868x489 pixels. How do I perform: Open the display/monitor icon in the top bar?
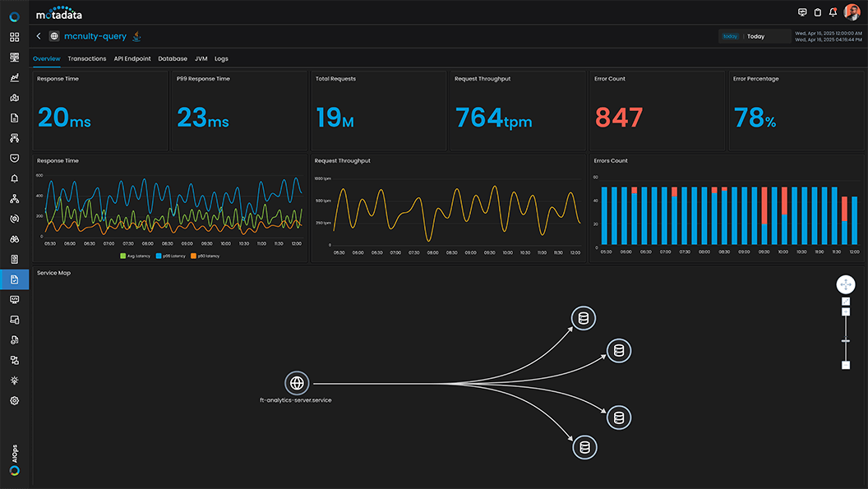click(x=801, y=12)
